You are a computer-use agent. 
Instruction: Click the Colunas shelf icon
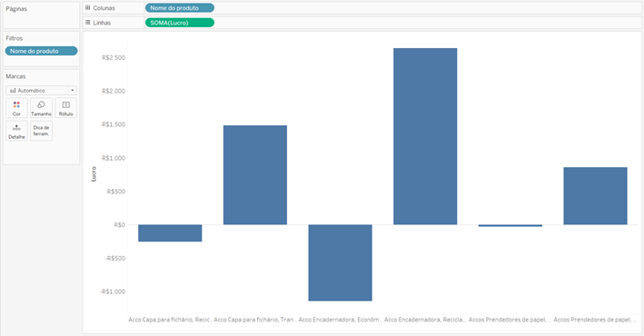tap(87, 8)
